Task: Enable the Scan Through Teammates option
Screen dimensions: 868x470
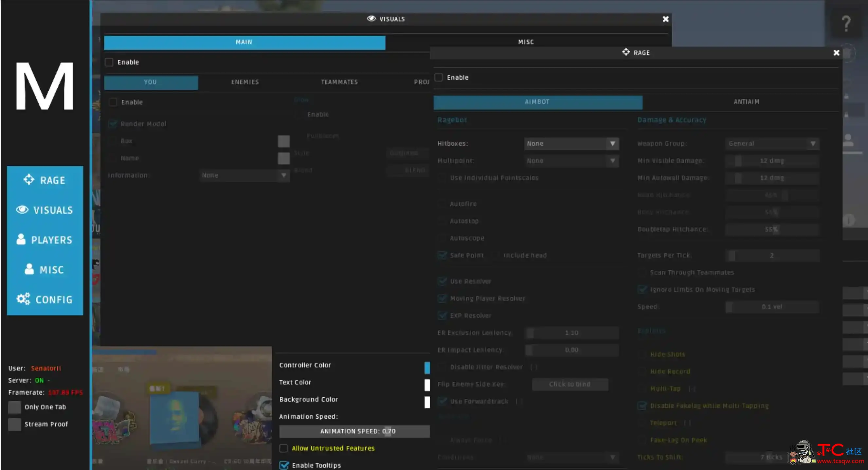Action: 642,272
